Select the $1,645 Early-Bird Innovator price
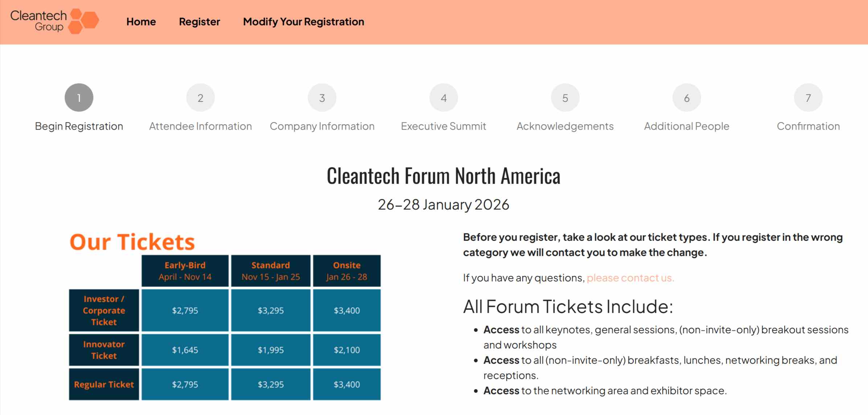The image size is (868, 415). pos(185,350)
